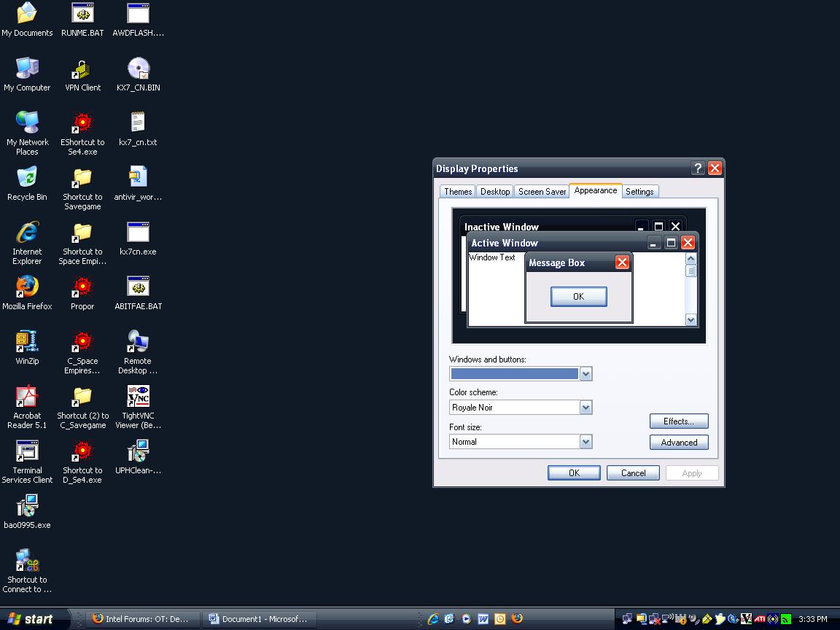This screenshot has width=840, height=630.
Task: Open the Settings tab
Action: point(639,192)
